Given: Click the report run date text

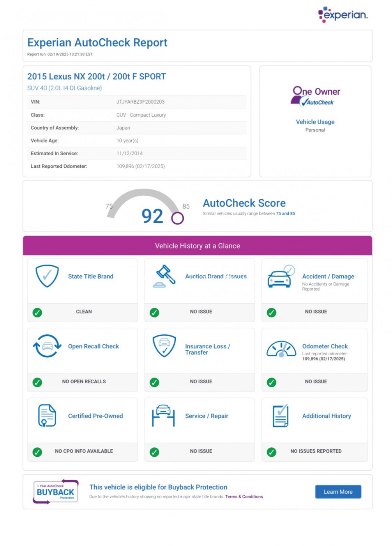Looking at the screenshot, I should click(60, 54).
